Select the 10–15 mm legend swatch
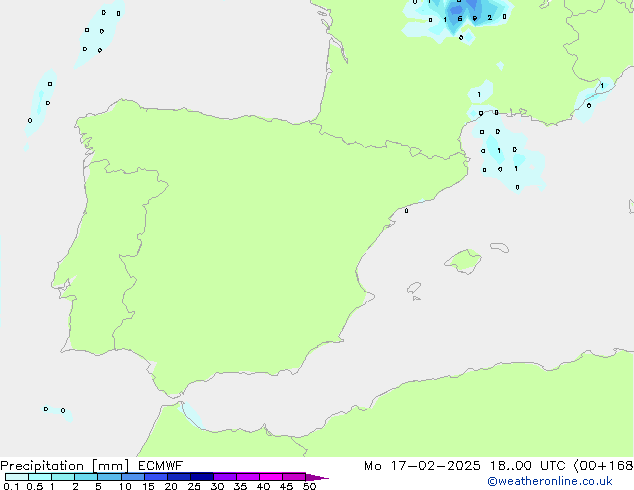This screenshot has height=490, width=634. (132, 477)
